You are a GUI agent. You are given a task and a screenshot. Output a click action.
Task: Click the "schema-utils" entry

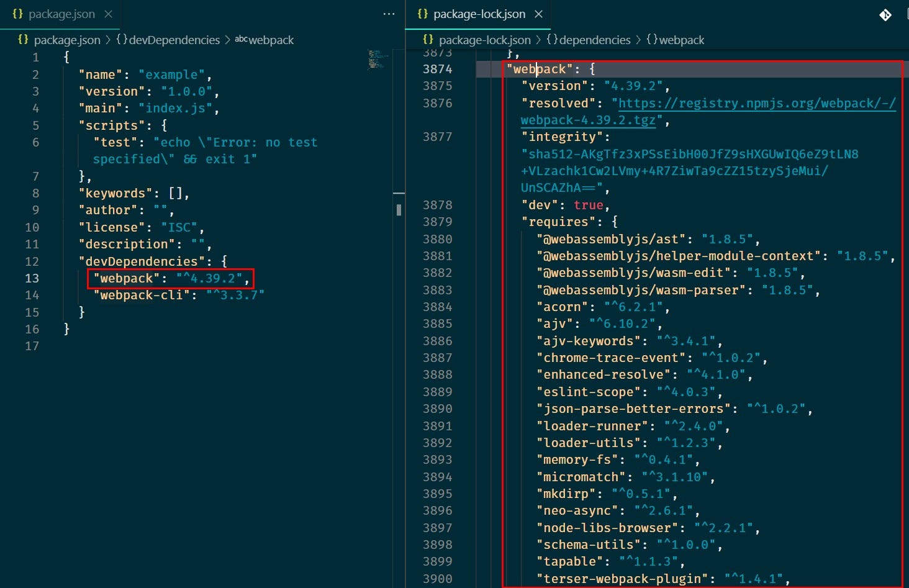(x=630, y=545)
